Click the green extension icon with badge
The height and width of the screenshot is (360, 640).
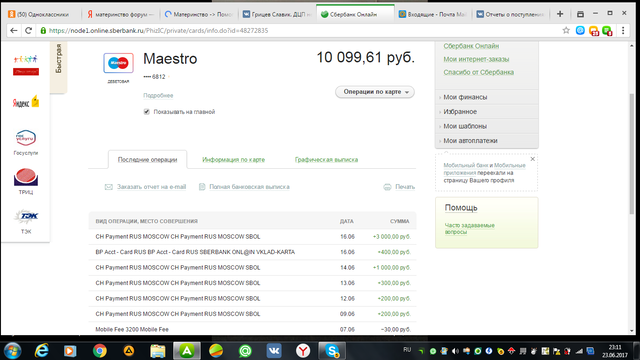click(607, 31)
